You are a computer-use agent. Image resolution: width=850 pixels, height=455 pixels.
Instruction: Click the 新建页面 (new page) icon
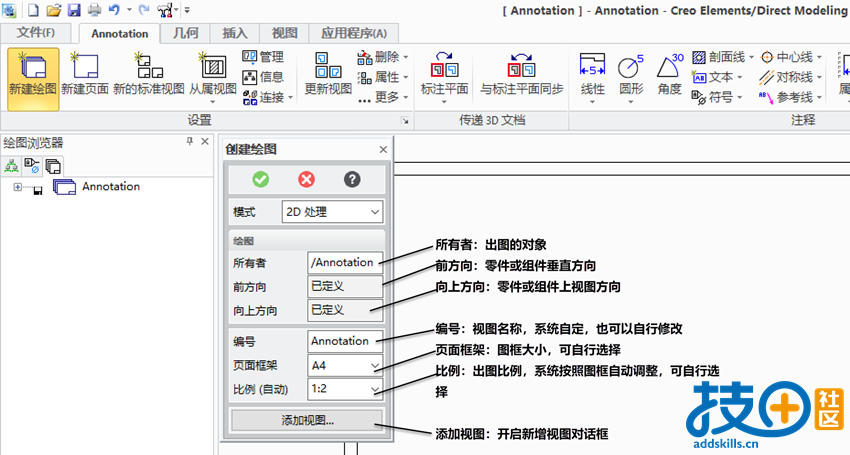pos(85,73)
